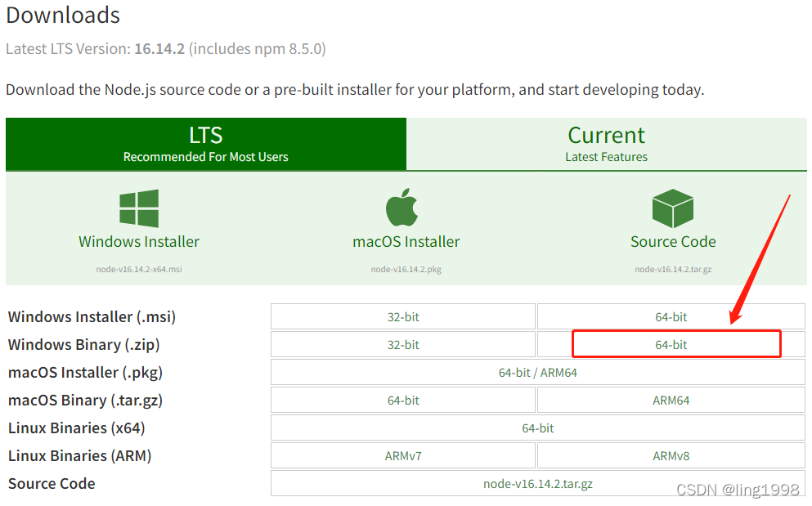Download node-v16.14.2.pkg file name
This screenshot has height=506, width=812.
coord(406,269)
